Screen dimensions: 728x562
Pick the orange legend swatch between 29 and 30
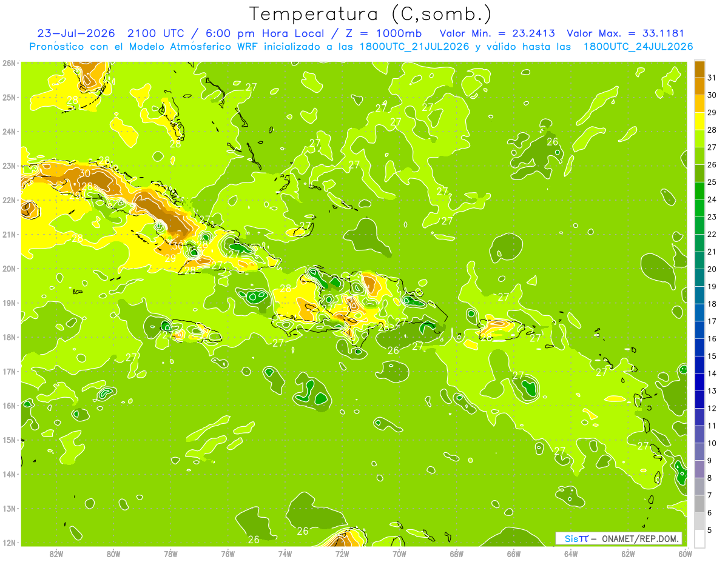coord(699,104)
